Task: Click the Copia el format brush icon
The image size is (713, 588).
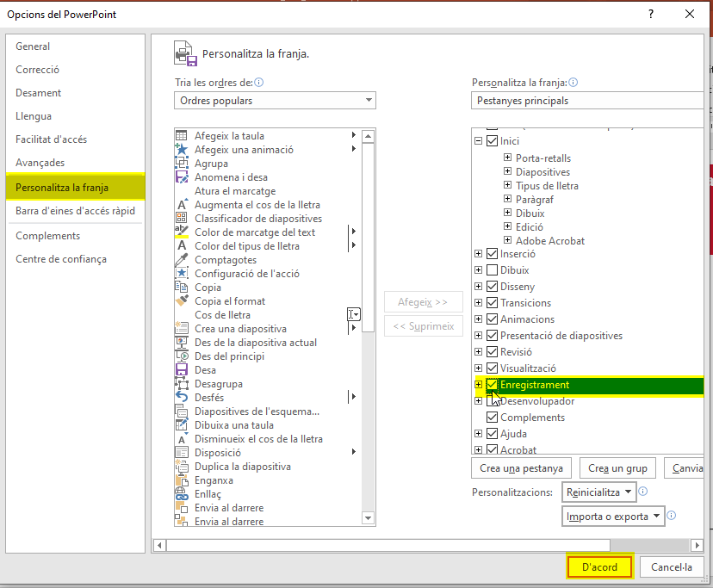Action: 182,300
